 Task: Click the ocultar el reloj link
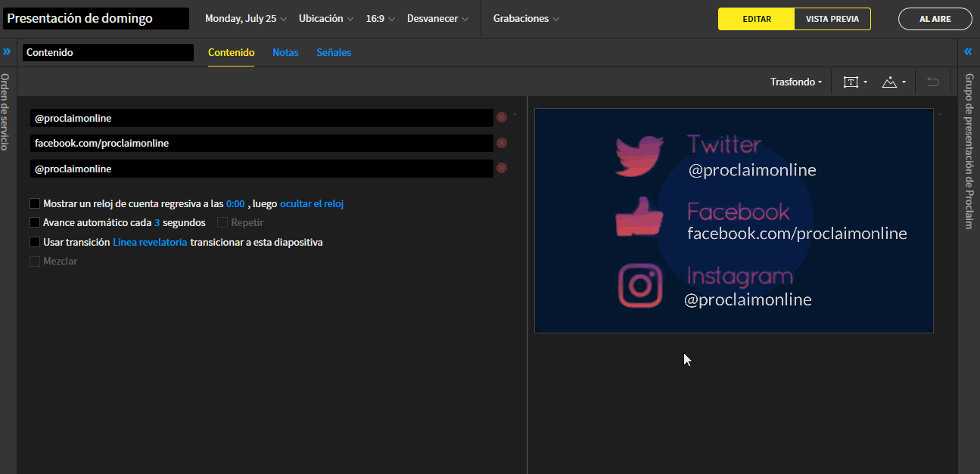click(x=313, y=203)
